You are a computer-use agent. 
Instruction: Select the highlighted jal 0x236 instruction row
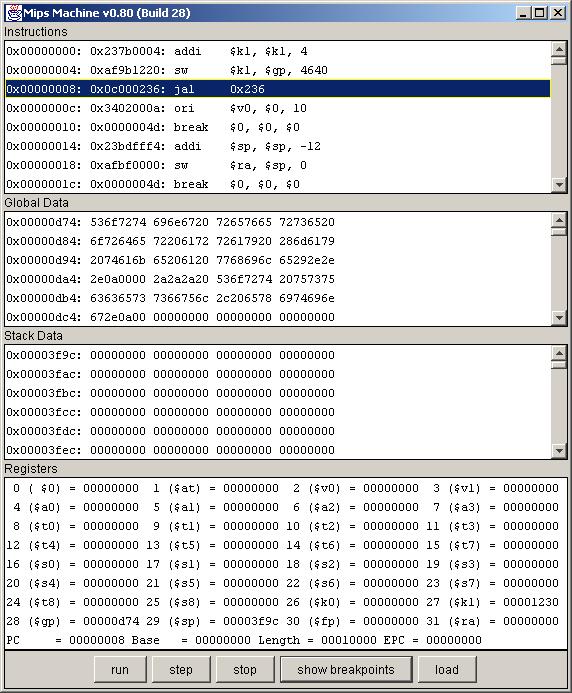click(278, 89)
